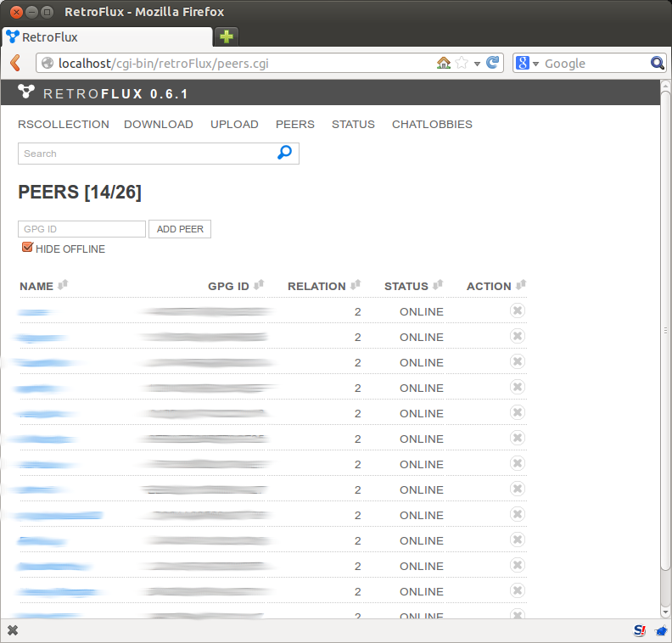Open the Google search engine selector
This screenshot has width=672, height=643.
[527, 63]
